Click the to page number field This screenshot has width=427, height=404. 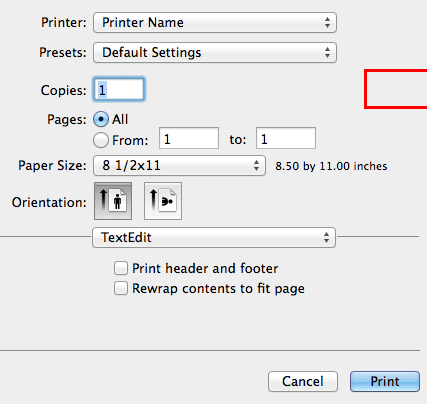coord(286,138)
